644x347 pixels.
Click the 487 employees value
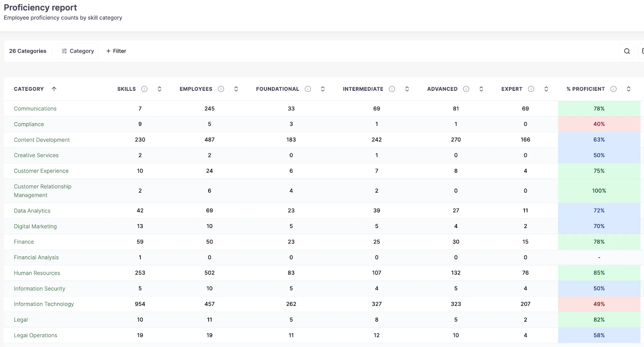(x=209, y=140)
